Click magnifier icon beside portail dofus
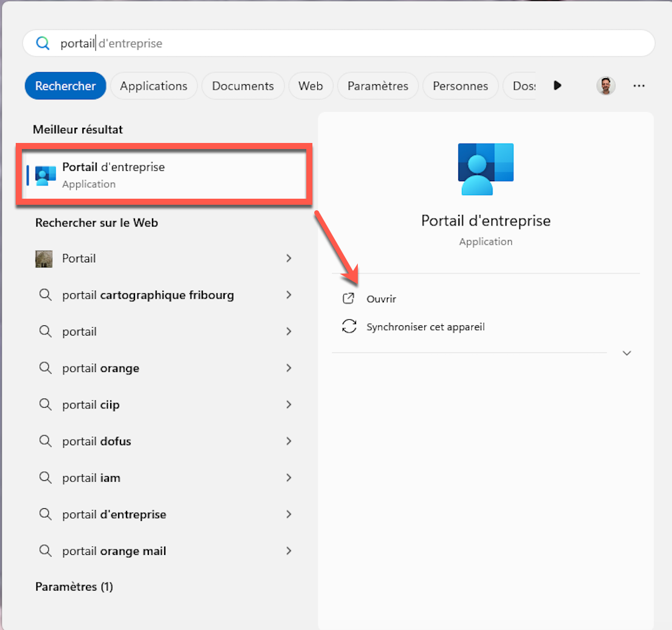672x630 pixels. [45, 441]
